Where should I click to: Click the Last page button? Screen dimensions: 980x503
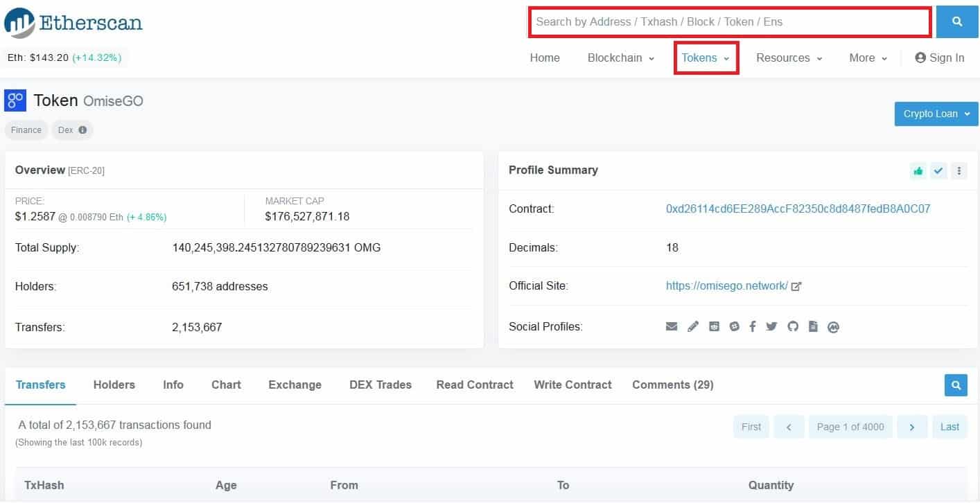pyautogui.click(x=950, y=427)
